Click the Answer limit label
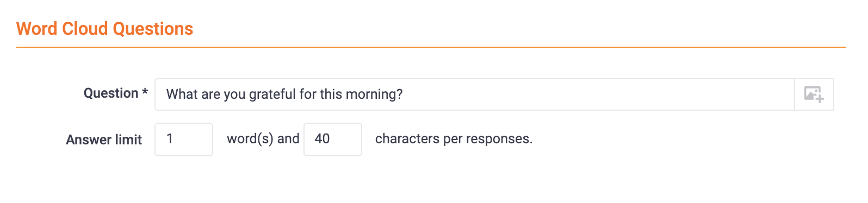Screen dimensions: 868x203 [x=104, y=140]
